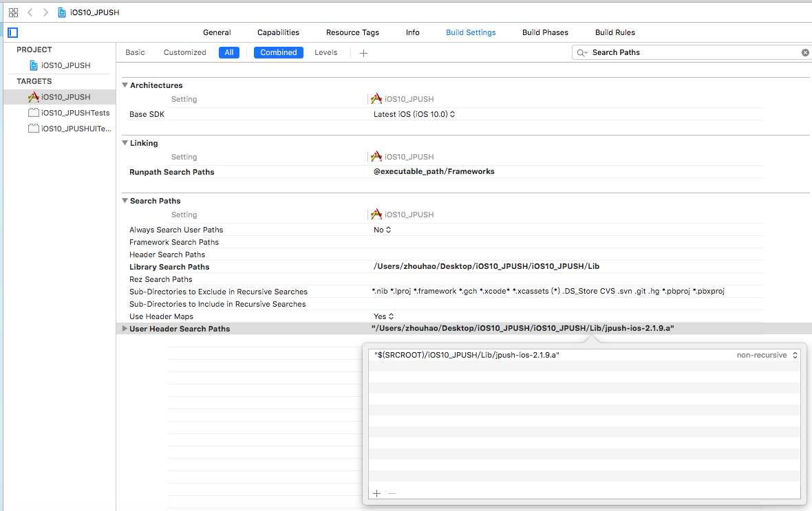
Task: Open the non-recursive popup selector
Action: click(767, 355)
